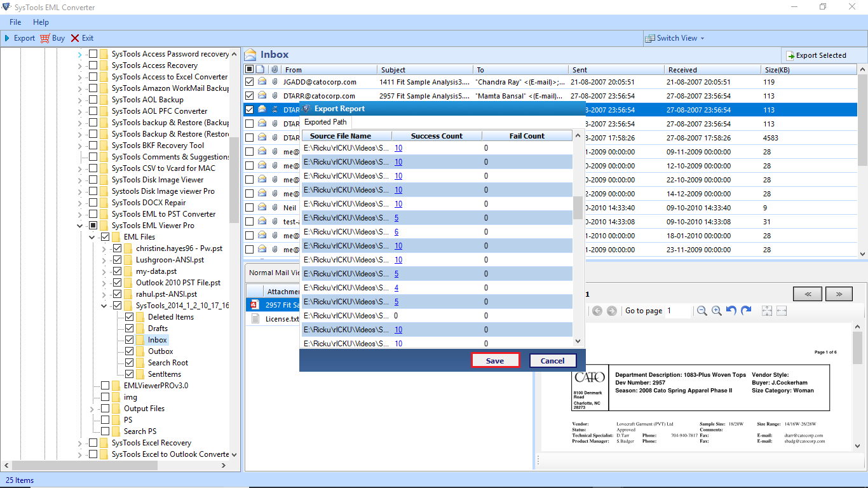The image size is (868, 488).
Task: Select the Exported Path tab
Action: tap(325, 122)
